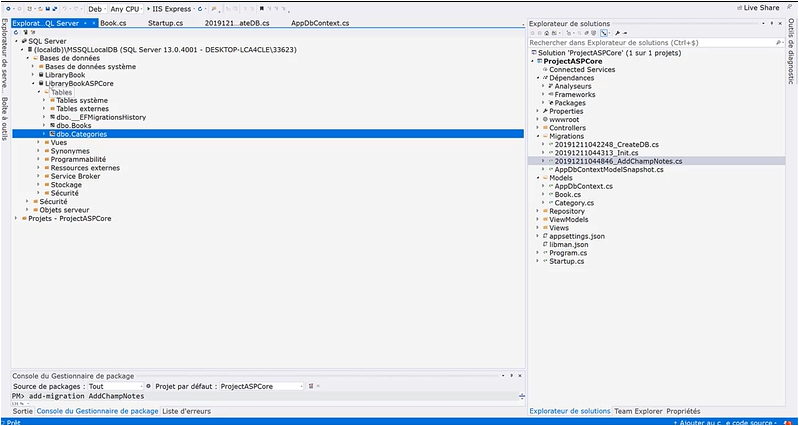Close the Explorat...QL Server tab
Image resolution: width=799 pixels, height=426 pixels.
pos(94,23)
